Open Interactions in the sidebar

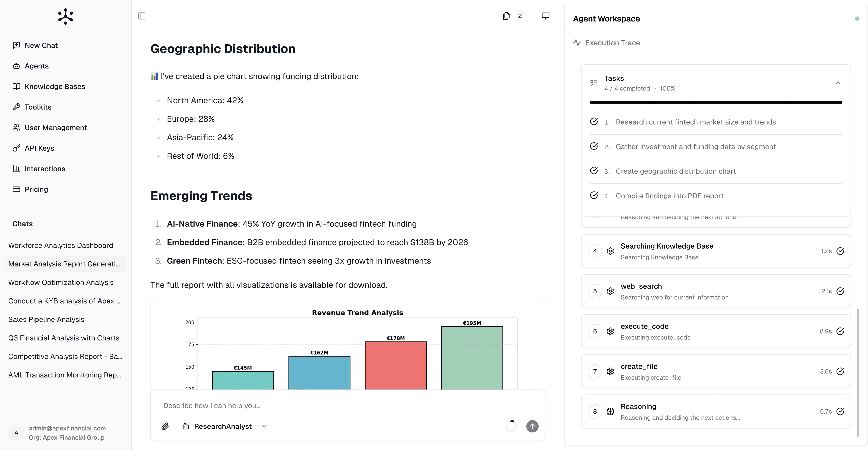point(65,169)
